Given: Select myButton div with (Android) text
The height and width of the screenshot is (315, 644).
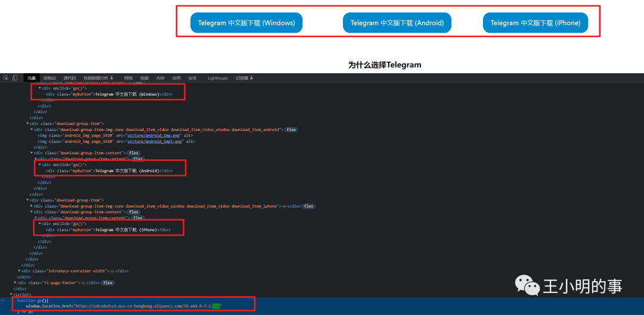Looking at the screenshot, I should [x=109, y=171].
